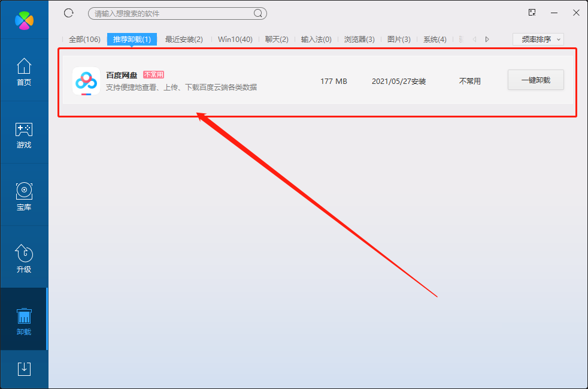Switch to the 最近安装(2) tab
The image size is (588, 389).
pyautogui.click(x=184, y=39)
